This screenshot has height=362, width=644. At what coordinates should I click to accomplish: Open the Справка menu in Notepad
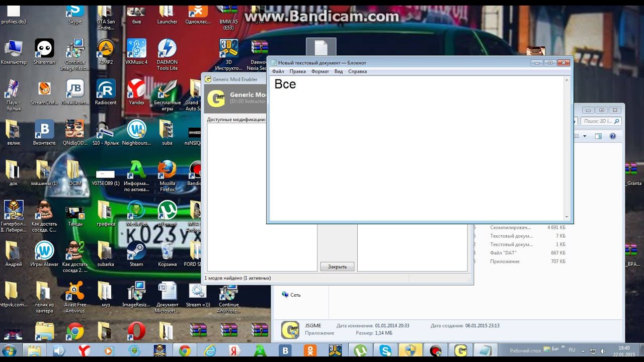(x=357, y=71)
